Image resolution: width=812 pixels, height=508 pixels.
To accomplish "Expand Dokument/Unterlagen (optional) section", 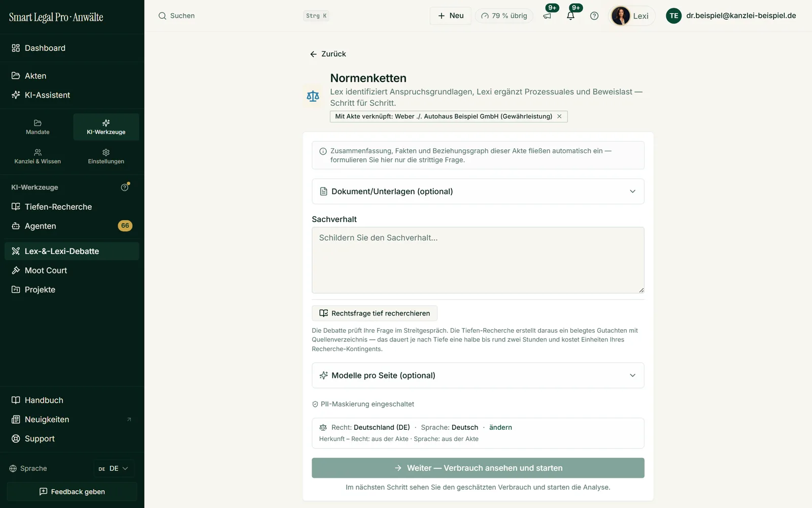I will 478,192.
